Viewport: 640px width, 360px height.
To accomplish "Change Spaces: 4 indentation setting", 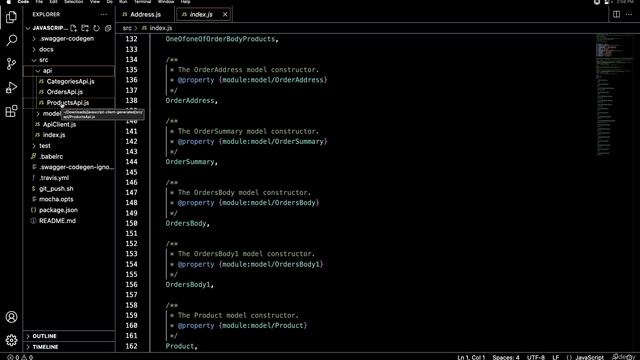I will click(506, 357).
